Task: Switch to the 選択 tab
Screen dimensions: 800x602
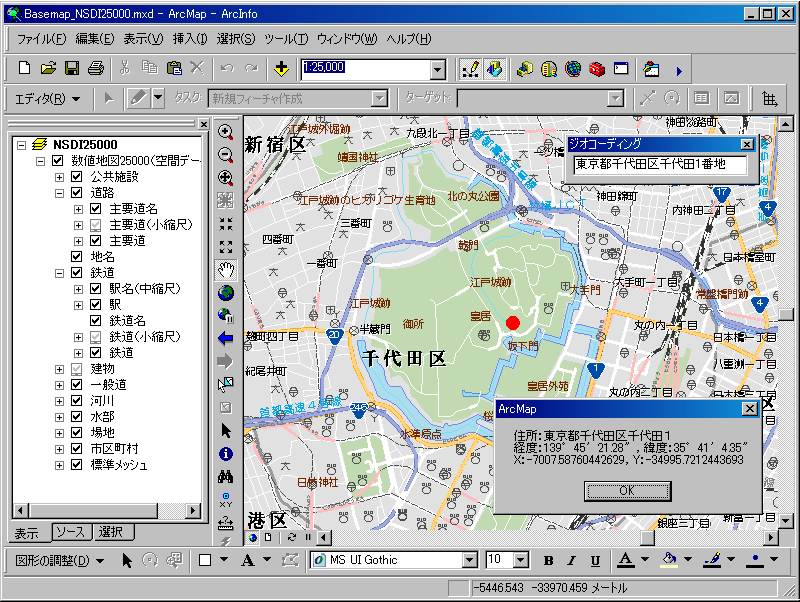Action: [111, 532]
